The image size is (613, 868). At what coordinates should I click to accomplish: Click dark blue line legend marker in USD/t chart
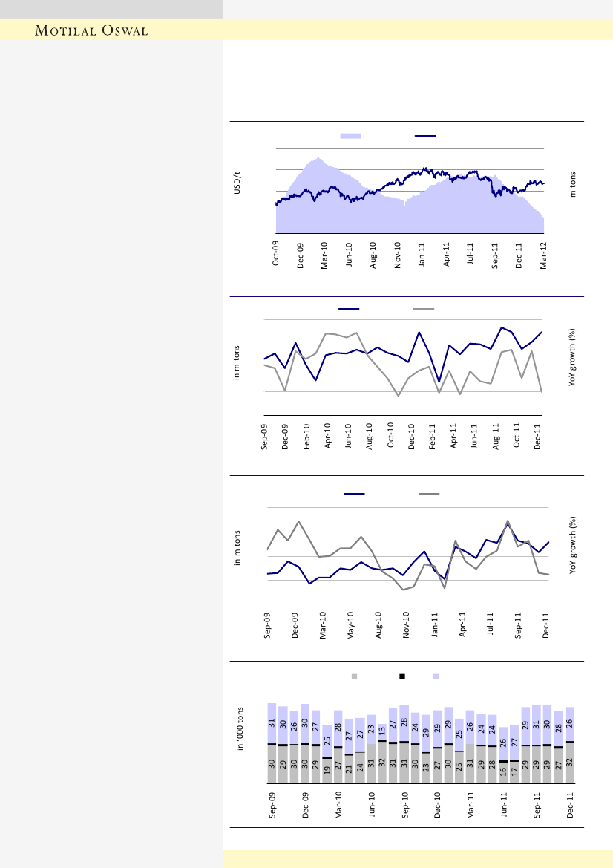coord(424,136)
